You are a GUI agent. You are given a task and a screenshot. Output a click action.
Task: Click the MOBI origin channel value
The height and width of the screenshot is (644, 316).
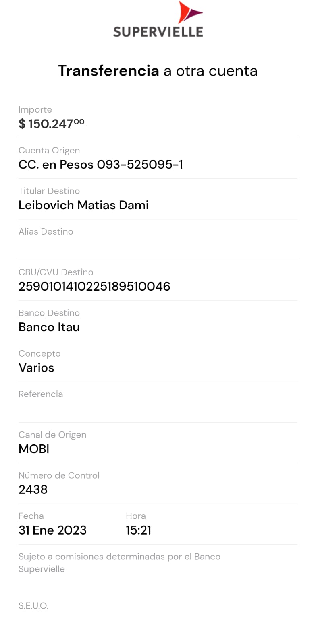[34, 449]
